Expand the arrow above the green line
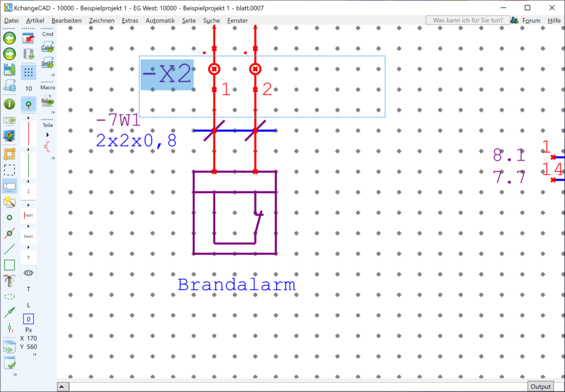This screenshot has height=392, width=565. click(29, 150)
